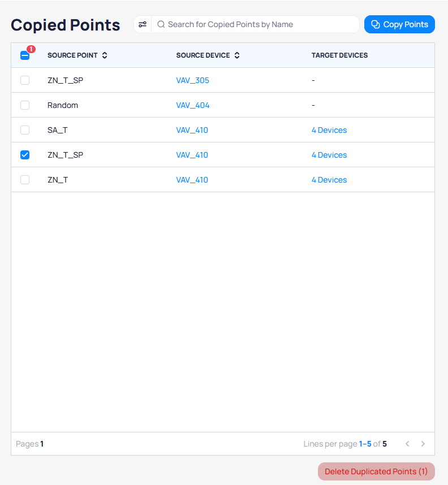Open the filter settings icon

(x=143, y=24)
